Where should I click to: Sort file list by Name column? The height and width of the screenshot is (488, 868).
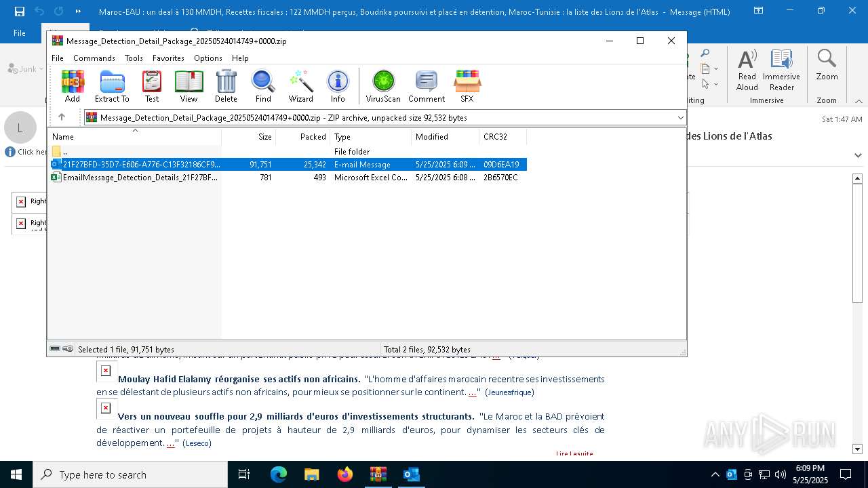coord(134,136)
